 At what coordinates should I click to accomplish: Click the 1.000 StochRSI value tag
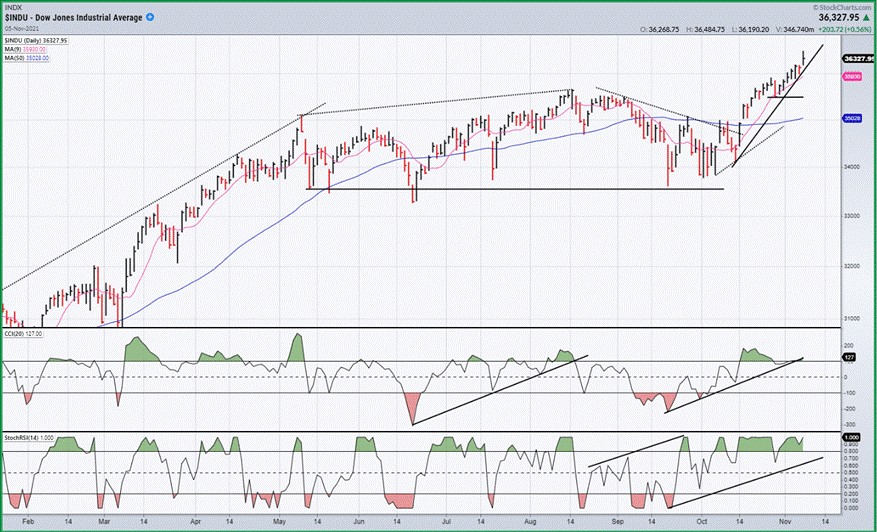tap(852, 437)
